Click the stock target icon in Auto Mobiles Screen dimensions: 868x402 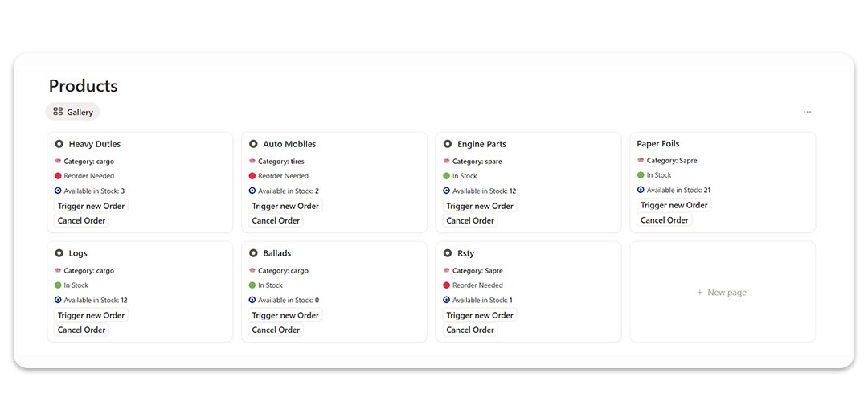(x=252, y=191)
